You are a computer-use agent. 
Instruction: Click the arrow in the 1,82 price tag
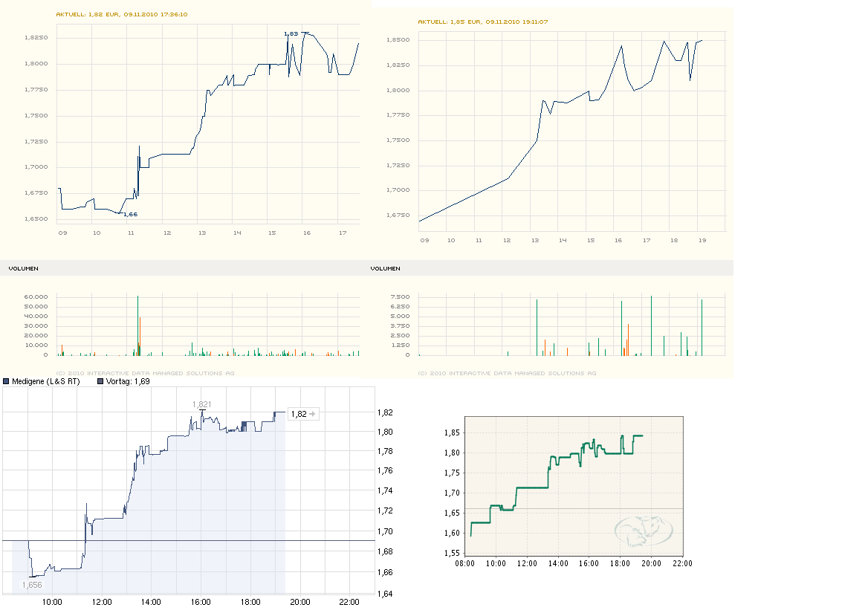tap(313, 414)
